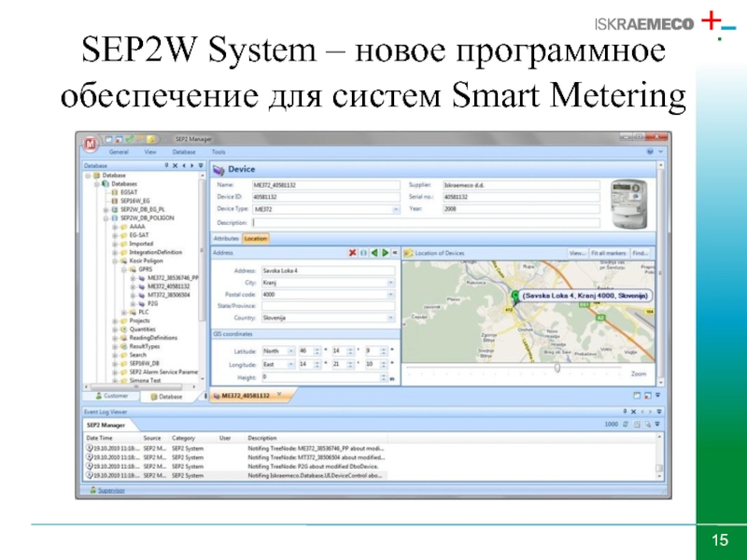Click the help icon at ribbon right
This screenshot has width=747, height=560.
pos(650,152)
